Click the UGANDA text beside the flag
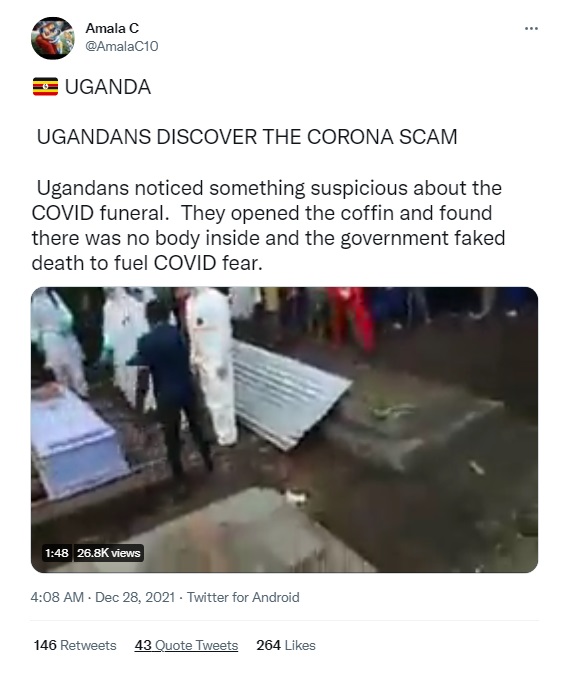This screenshot has width=564, height=676. point(108,87)
